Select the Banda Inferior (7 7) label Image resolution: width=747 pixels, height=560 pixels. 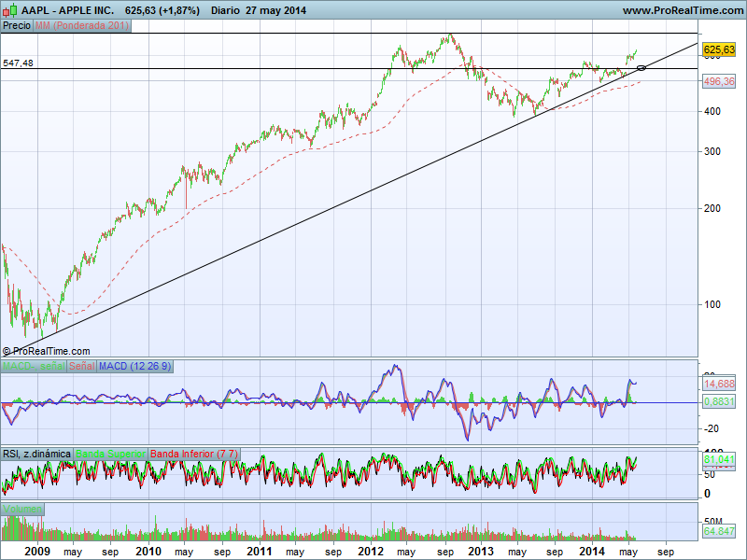click(x=194, y=454)
